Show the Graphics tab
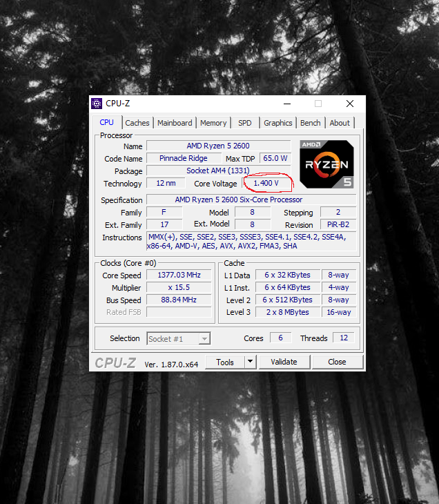The image size is (439, 504). tap(278, 123)
